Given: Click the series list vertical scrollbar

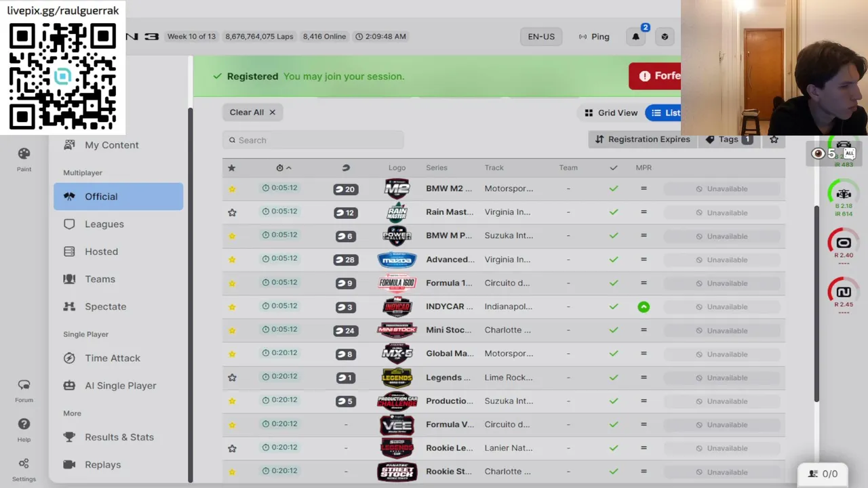Looking at the screenshot, I should (x=816, y=302).
